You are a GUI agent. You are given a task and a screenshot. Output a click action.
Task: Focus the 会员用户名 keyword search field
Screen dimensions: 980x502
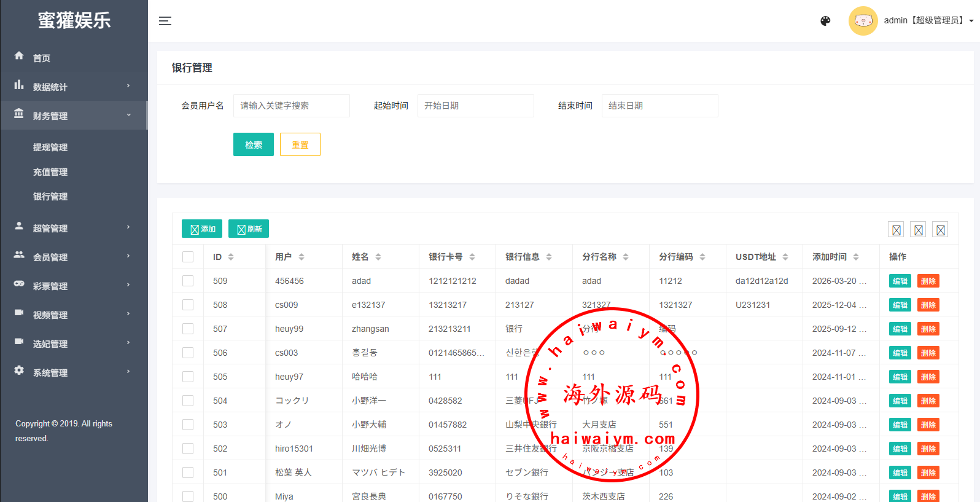pyautogui.click(x=292, y=106)
